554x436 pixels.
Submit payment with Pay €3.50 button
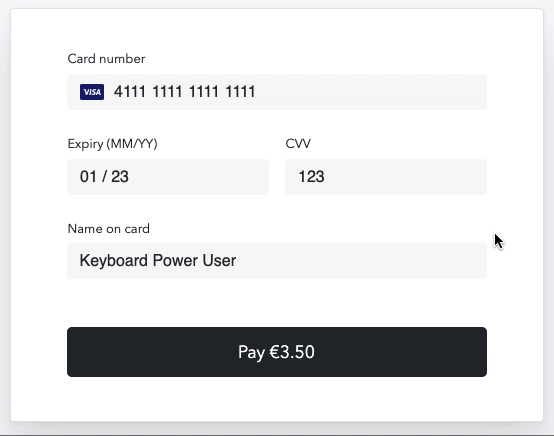tap(277, 352)
